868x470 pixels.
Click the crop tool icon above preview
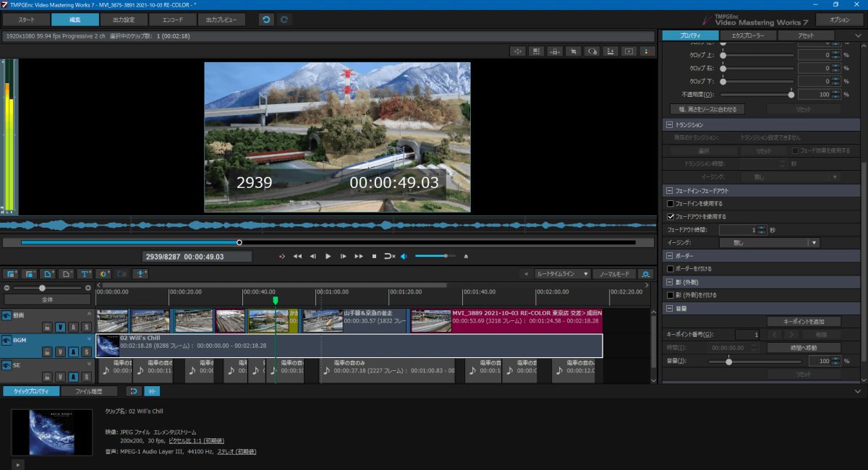574,51
